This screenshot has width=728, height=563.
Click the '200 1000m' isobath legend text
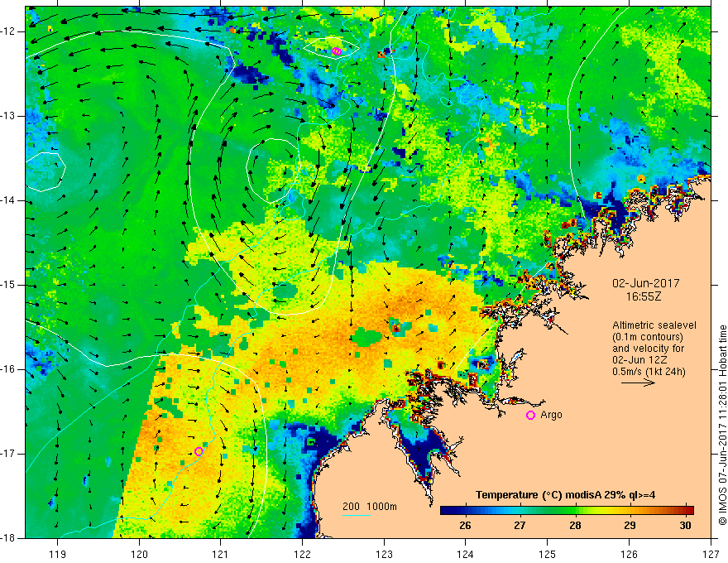[x=370, y=507]
